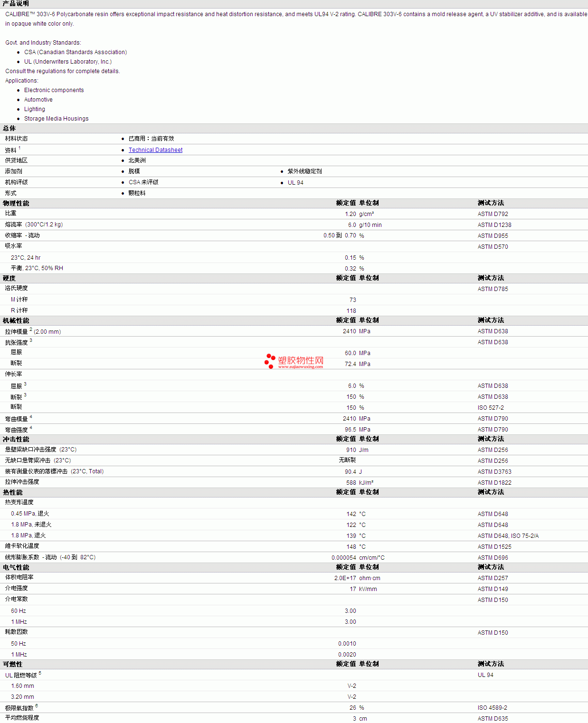Select the 'Automotive' application bullet

click(x=38, y=100)
